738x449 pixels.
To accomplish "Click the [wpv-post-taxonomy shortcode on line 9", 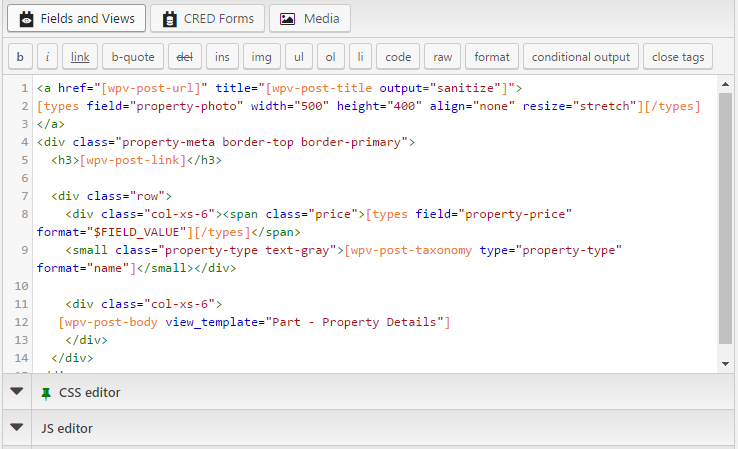I will 408,250.
